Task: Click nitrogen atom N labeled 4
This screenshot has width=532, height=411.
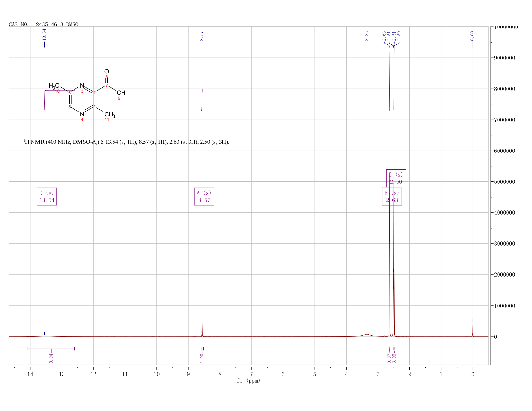Action: [82, 114]
